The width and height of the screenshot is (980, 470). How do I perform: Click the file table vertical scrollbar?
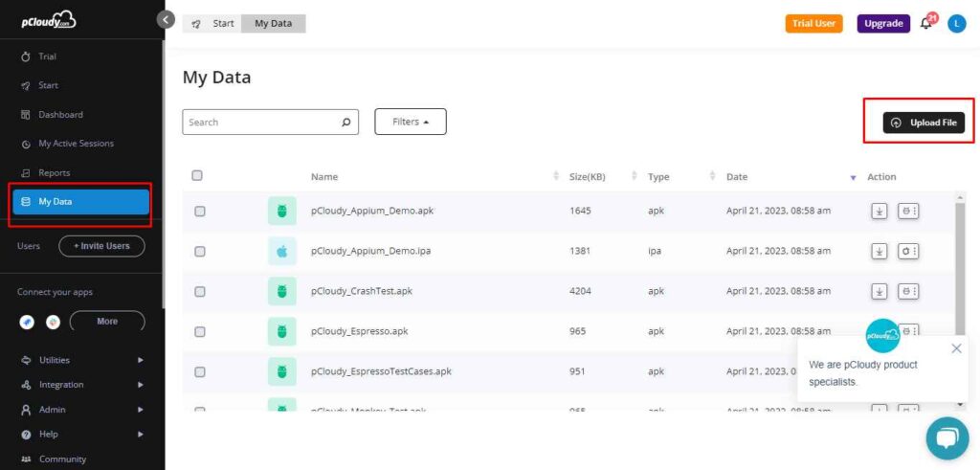(961, 269)
